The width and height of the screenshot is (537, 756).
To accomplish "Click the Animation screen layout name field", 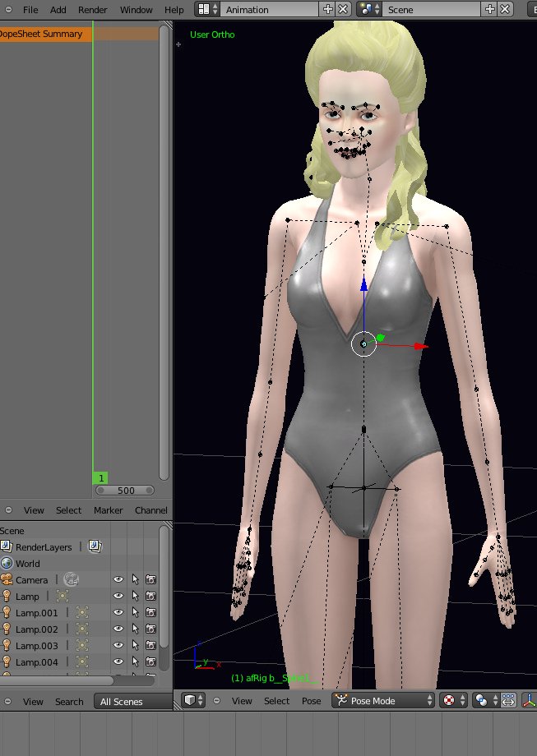I will [x=271, y=9].
